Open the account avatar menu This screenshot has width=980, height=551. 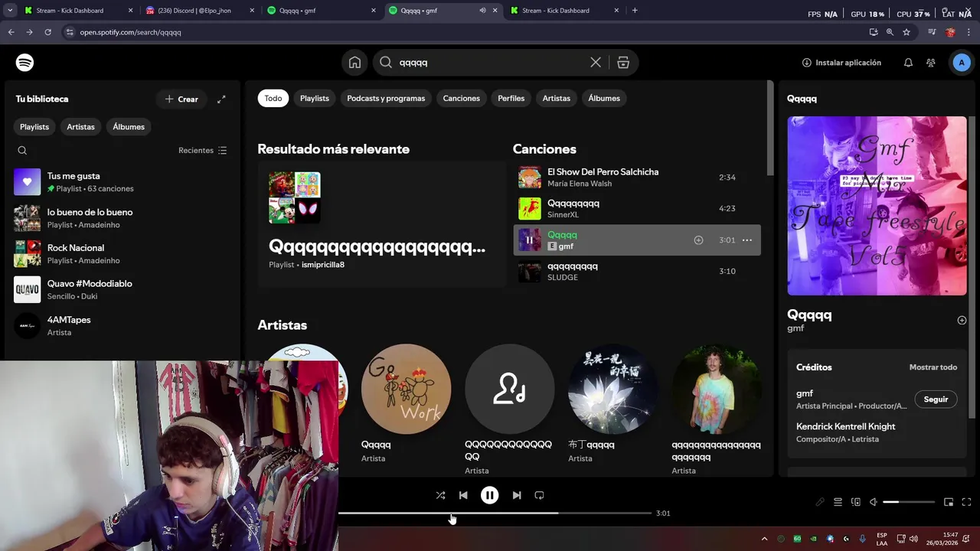tap(962, 63)
